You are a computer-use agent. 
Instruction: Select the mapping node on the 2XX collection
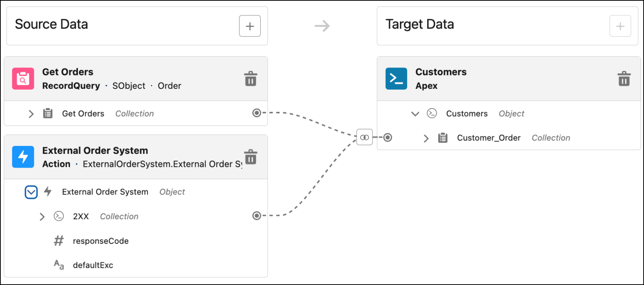257,215
